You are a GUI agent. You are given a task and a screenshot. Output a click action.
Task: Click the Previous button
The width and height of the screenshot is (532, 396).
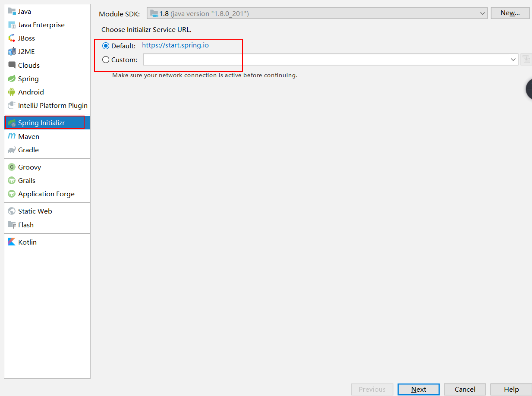[x=372, y=389]
